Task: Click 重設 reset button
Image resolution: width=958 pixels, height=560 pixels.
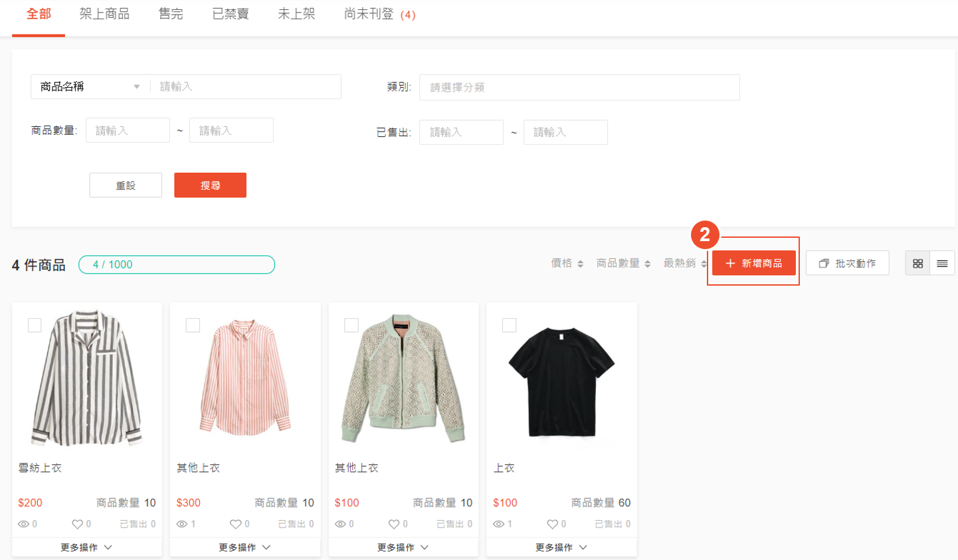Action: point(126,185)
